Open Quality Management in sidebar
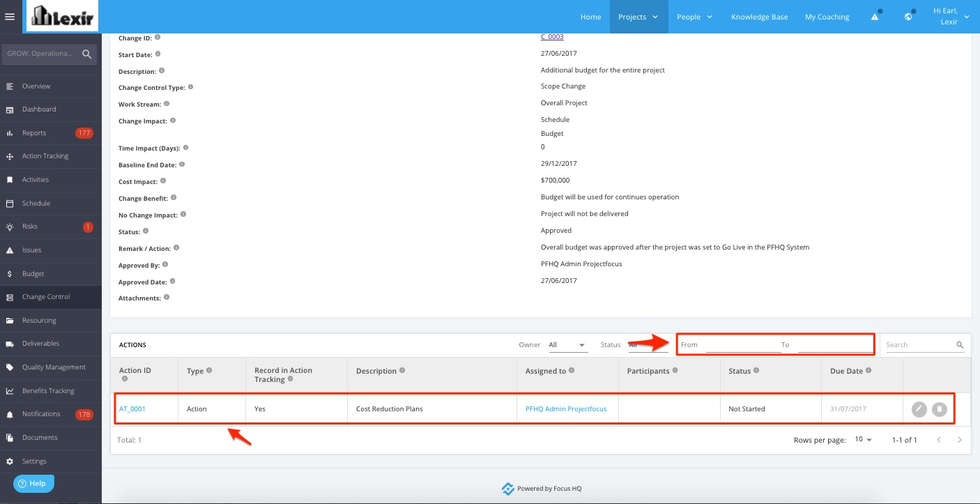 pos(51,367)
